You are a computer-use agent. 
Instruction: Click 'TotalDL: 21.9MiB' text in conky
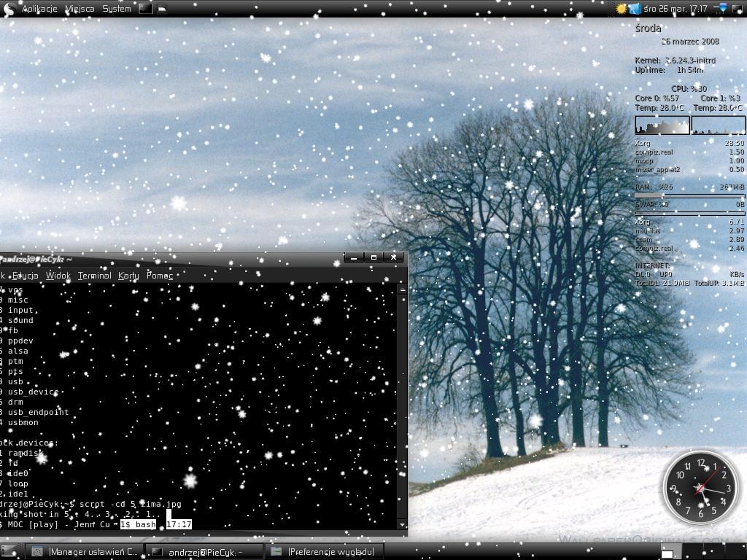pos(662,283)
